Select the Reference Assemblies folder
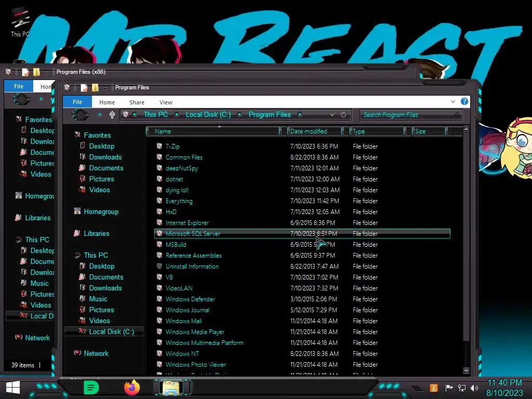 (193, 256)
